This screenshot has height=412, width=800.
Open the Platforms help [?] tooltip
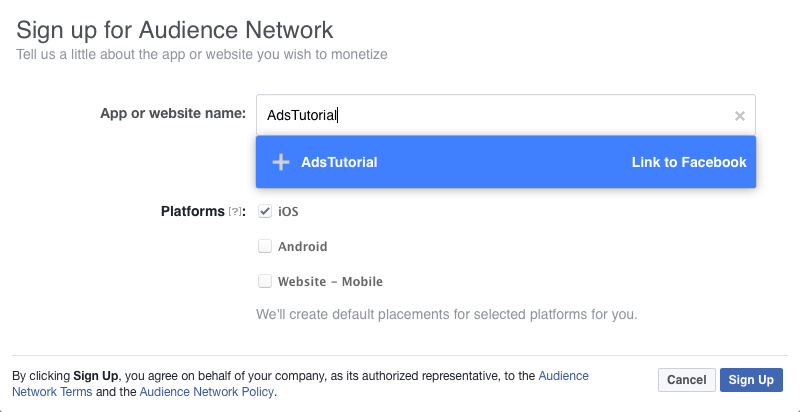tap(234, 212)
